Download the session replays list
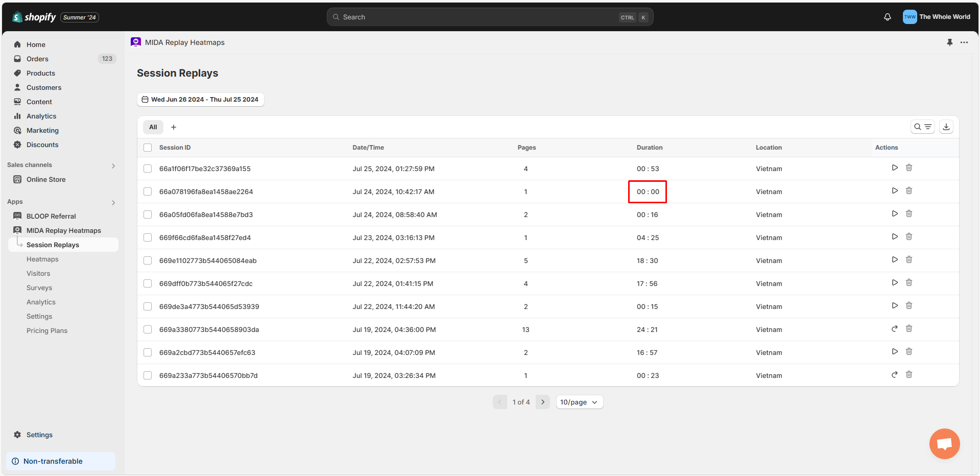980x476 pixels. tap(946, 127)
